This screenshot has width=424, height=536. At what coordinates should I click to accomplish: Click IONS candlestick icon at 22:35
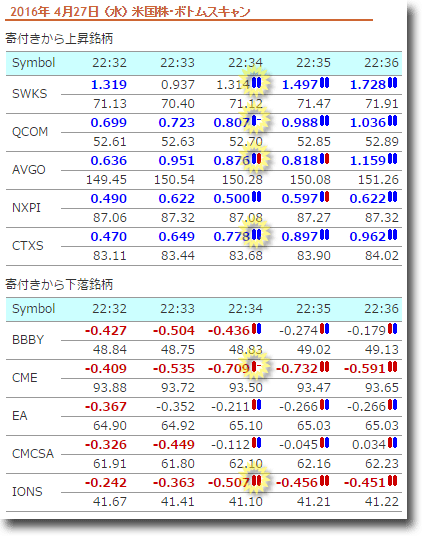pos(324,480)
